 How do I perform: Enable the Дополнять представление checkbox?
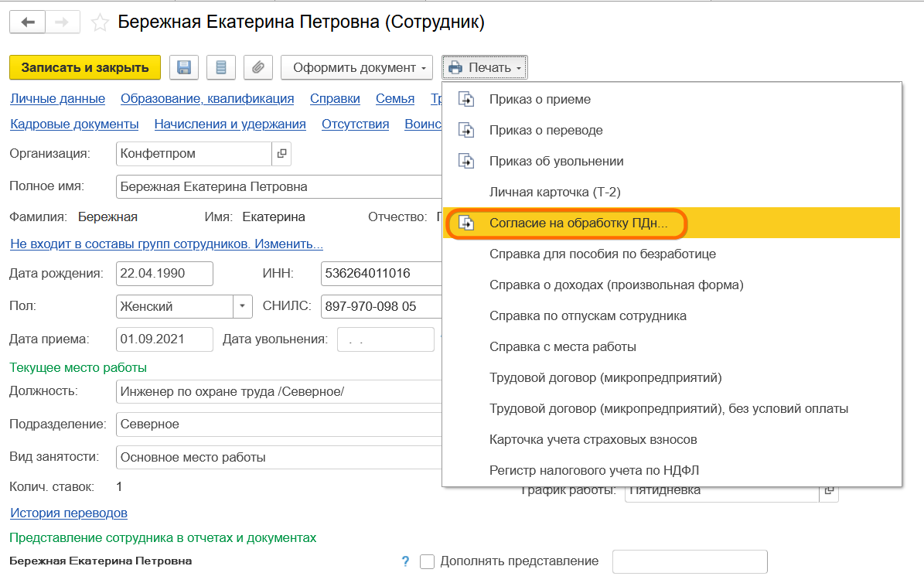[x=427, y=561]
